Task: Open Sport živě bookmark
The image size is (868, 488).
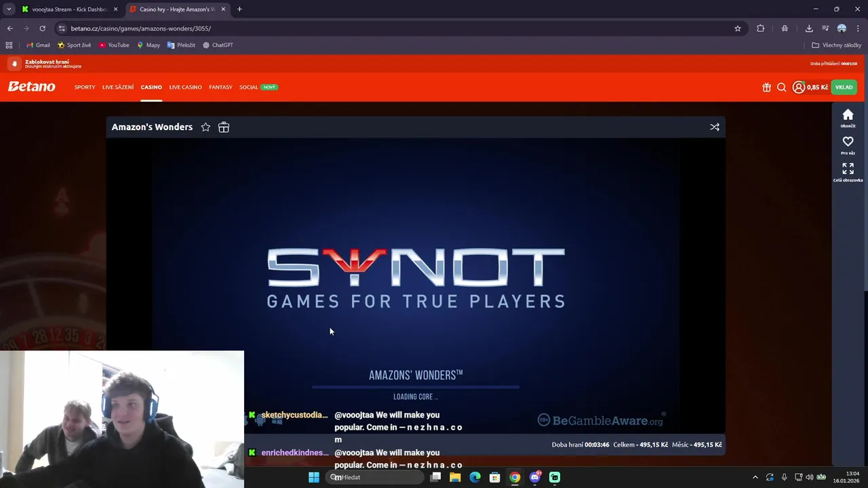Action: point(74,45)
